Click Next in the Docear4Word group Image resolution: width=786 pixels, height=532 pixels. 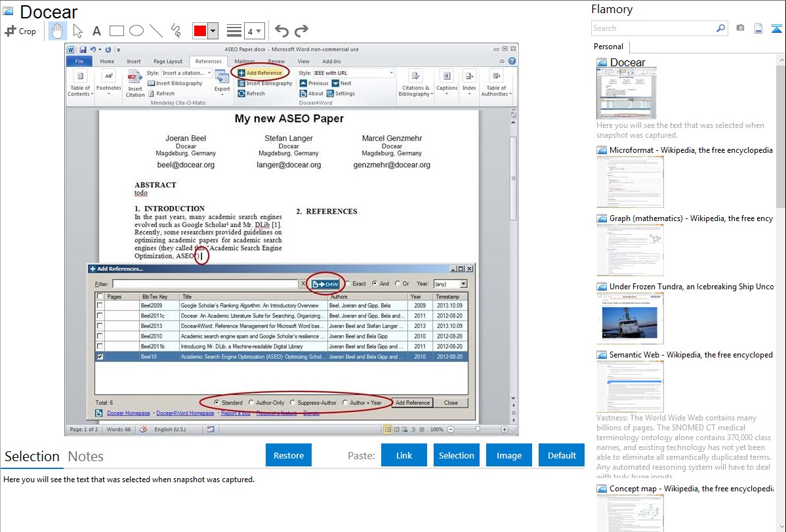[341, 83]
